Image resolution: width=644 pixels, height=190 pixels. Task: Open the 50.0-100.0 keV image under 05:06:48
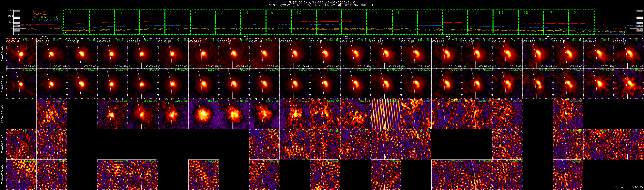204,174
